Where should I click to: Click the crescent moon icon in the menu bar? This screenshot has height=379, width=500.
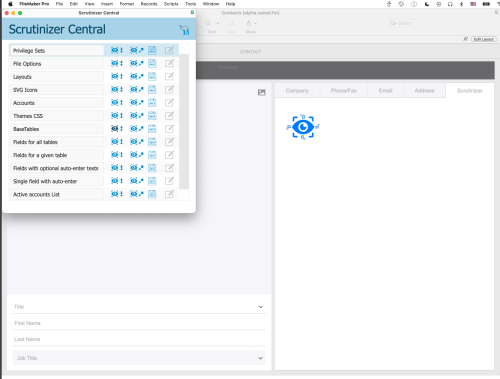[427, 4]
